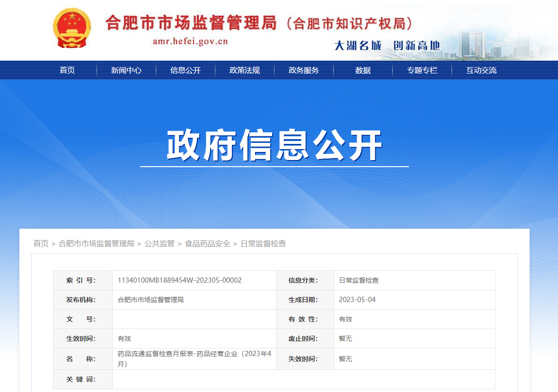Viewport: 558px width, 392px height.
Task: Open the 新闻中心 menu
Action: coord(125,70)
